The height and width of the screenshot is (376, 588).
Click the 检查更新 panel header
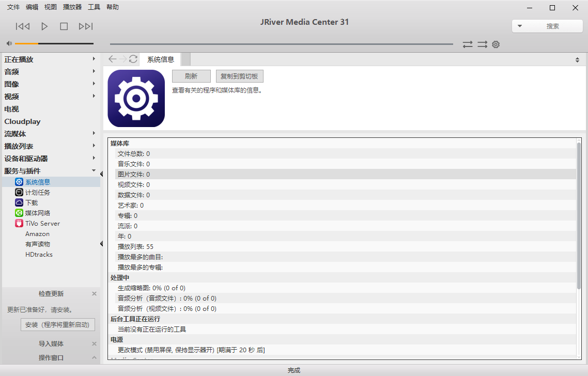click(51, 293)
